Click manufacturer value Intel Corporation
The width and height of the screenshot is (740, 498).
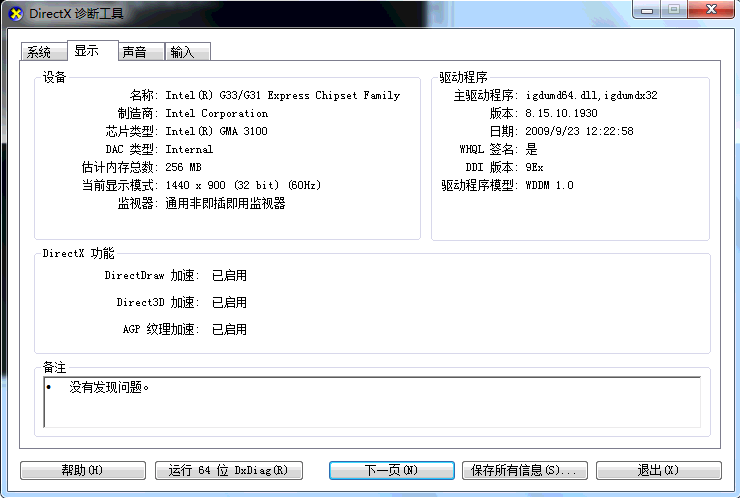click(217, 113)
